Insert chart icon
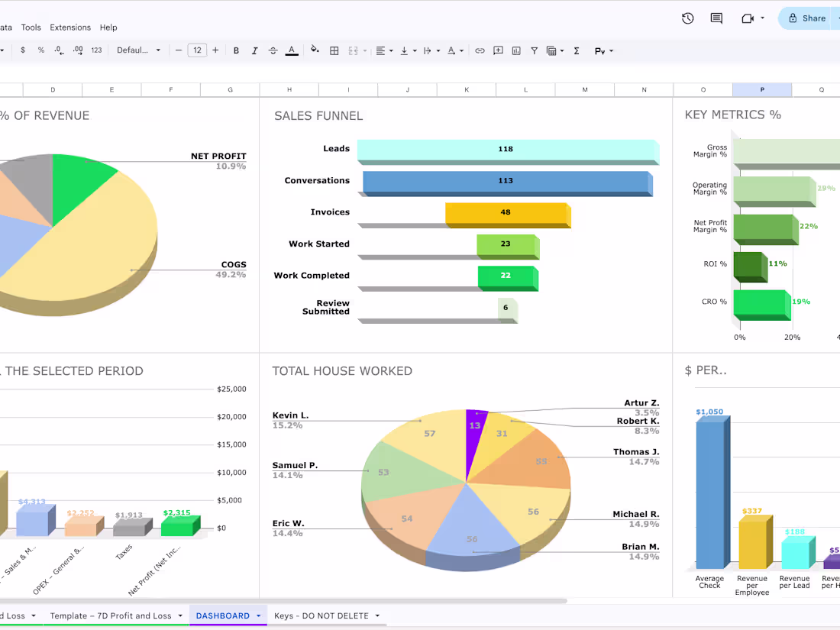Image resolution: width=840 pixels, height=630 pixels. pos(516,51)
